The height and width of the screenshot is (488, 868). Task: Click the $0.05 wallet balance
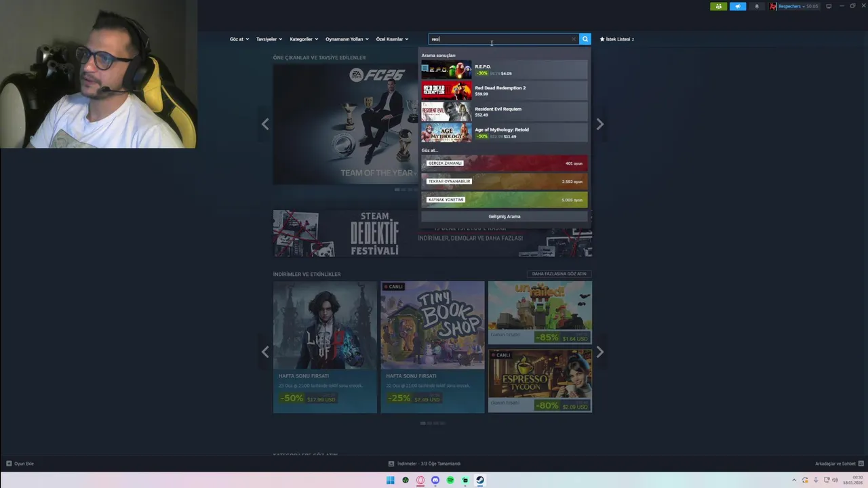811,6
